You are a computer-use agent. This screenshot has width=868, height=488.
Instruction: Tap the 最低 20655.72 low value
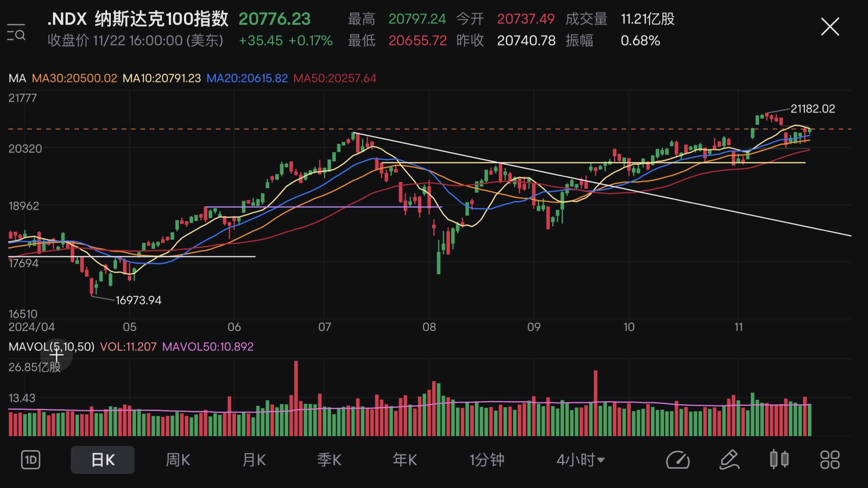coord(397,41)
